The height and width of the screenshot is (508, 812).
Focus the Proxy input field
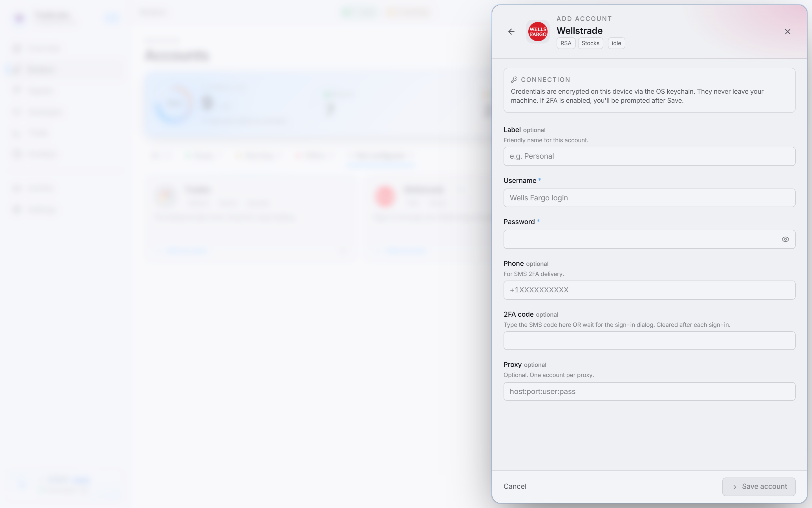point(649,391)
